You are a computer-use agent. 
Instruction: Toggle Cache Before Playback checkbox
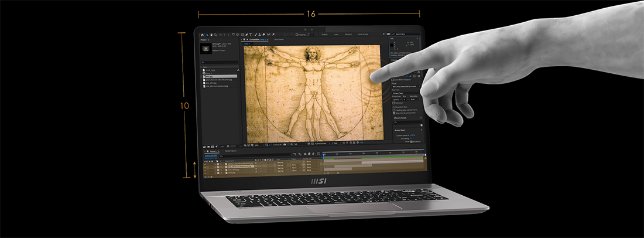pos(393,80)
